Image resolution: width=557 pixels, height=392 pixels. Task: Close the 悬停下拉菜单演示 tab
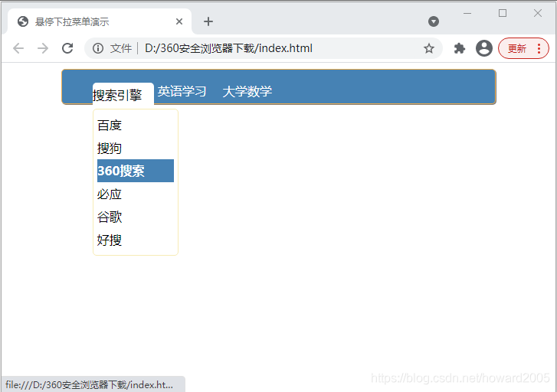(x=179, y=21)
